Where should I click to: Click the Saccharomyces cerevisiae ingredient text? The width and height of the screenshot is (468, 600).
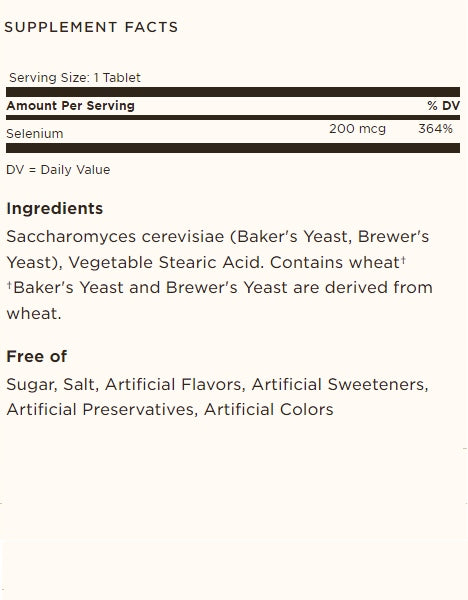[x=115, y=236]
